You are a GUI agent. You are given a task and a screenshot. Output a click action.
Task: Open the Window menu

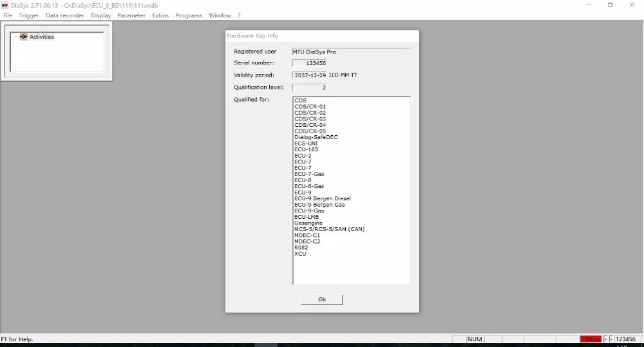(220, 15)
